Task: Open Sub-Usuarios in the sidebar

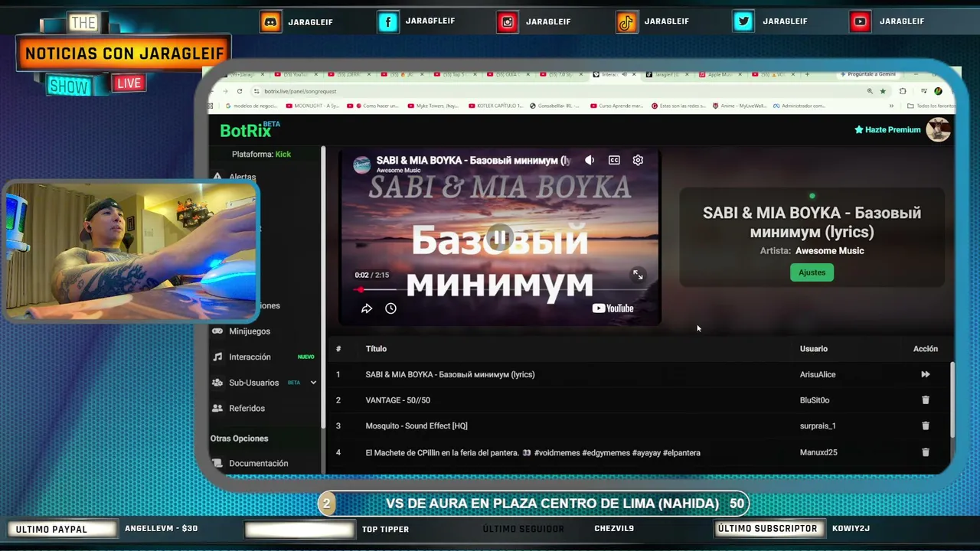Action: pyautogui.click(x=253, y=383)
